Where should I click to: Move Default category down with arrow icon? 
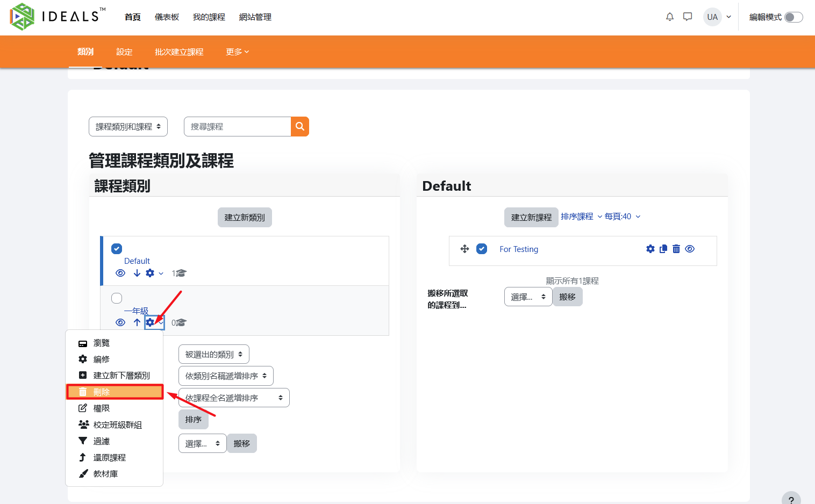[x=137, y=273]
